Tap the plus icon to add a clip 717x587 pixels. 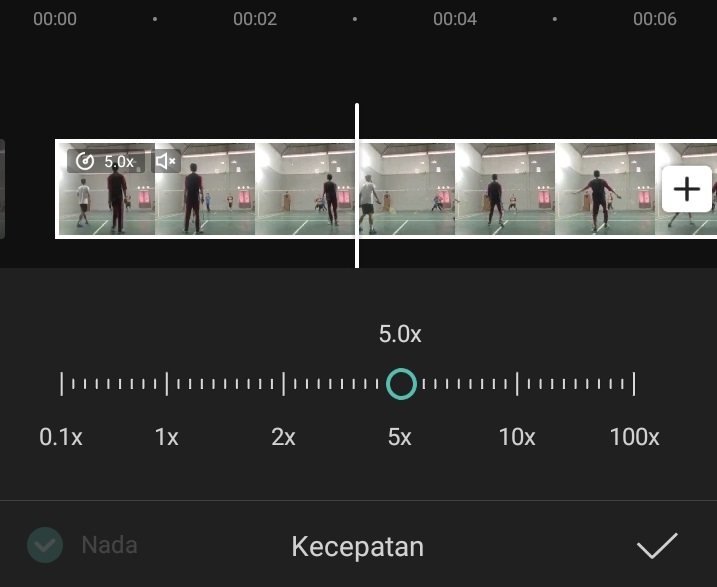click(x=686, y=189)
